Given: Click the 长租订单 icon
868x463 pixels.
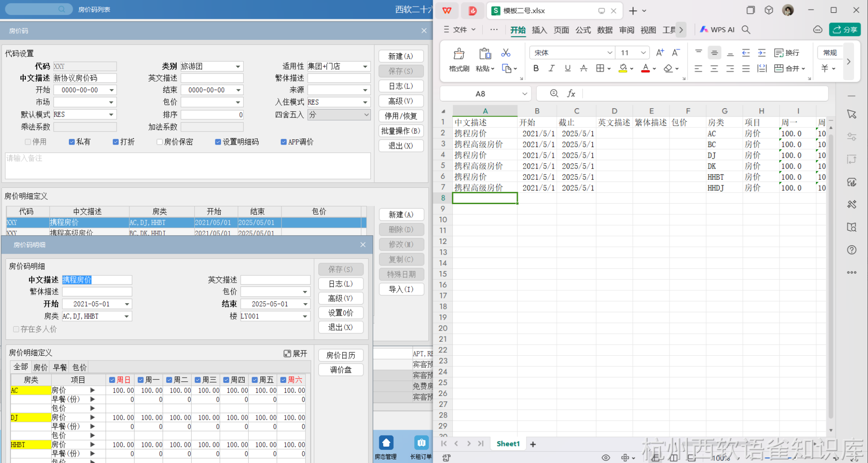Looking at the screenshot, I should point(421,443).
